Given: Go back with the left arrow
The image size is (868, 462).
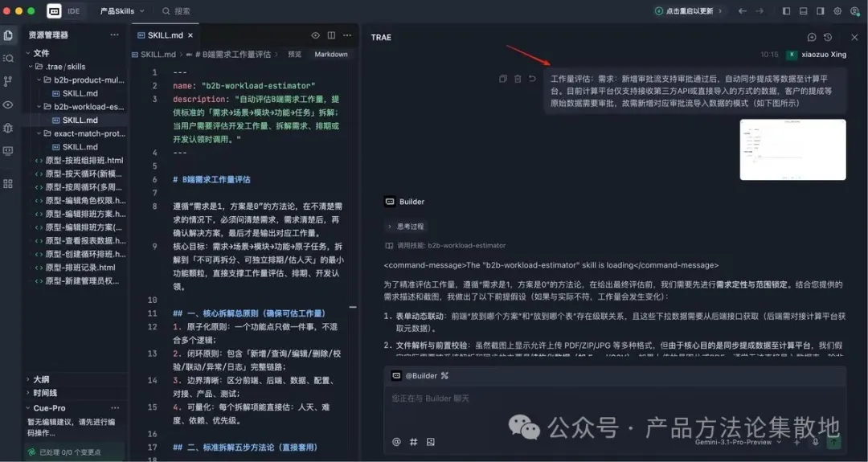Looking at the screenshot, I should (743, 11).
